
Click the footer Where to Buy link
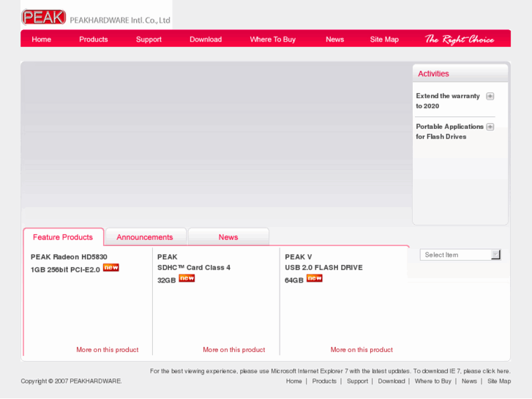(433, 381)
